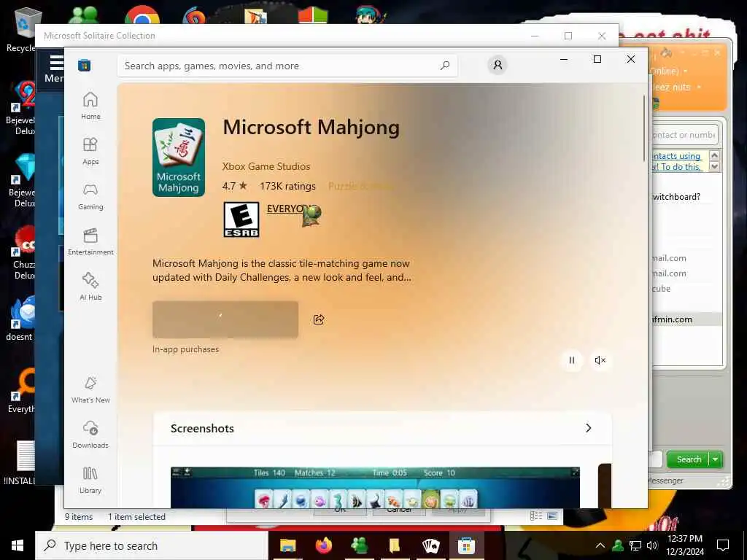
Task: Click the install button under the description
Action: pyautogui.click(x=225, y=319)
